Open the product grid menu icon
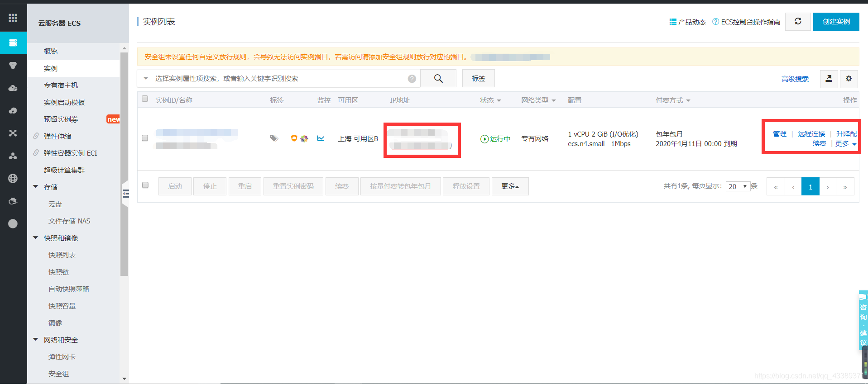Image resolution: width=868 pixels, height=384 pixels. tap(13, 18)
